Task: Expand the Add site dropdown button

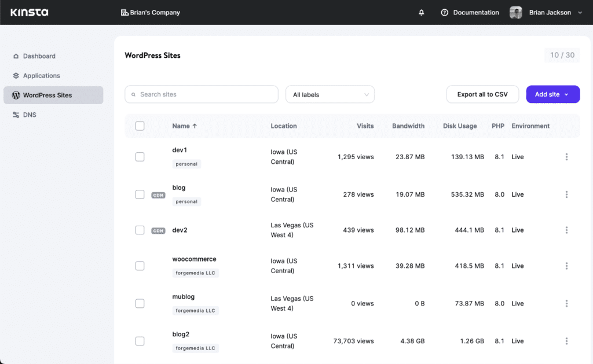Action: click(552, 94)
